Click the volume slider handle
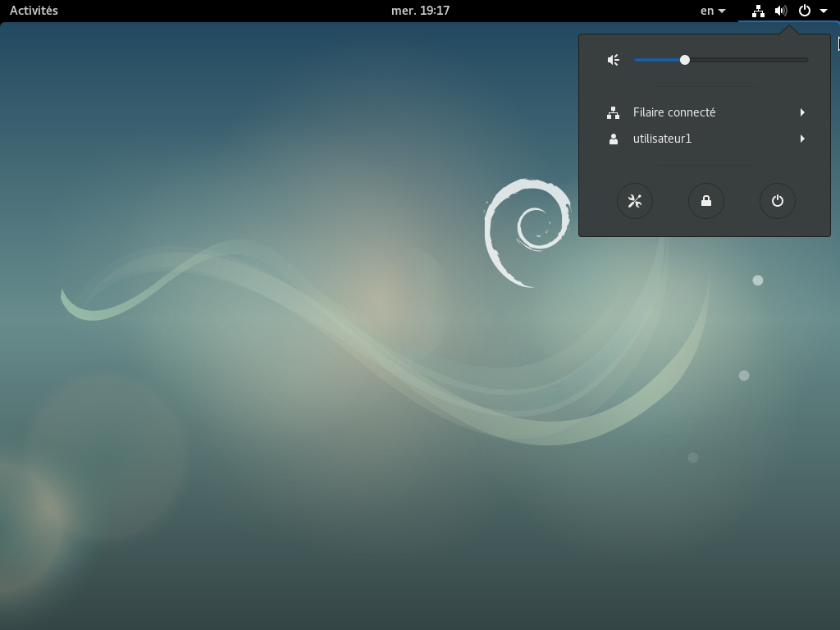840x630 pixels. [x=685, y=60]
